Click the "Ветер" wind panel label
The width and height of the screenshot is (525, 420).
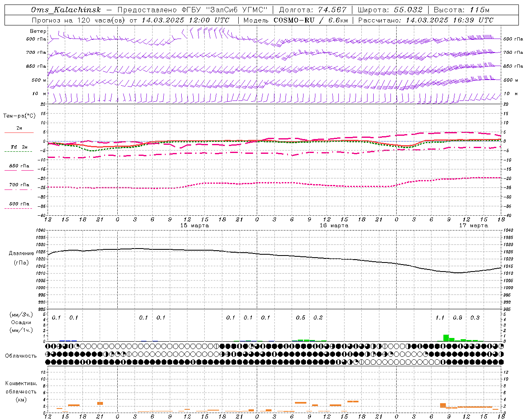(38, 31)
